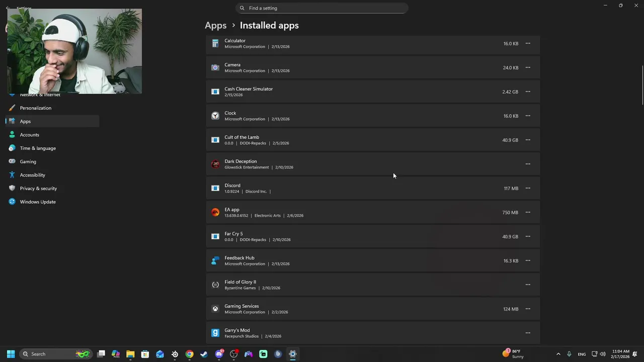The height and width of the screenshot is (362, 644).
Task: Open more options for Camera
Action: click(x=528, y=67)
